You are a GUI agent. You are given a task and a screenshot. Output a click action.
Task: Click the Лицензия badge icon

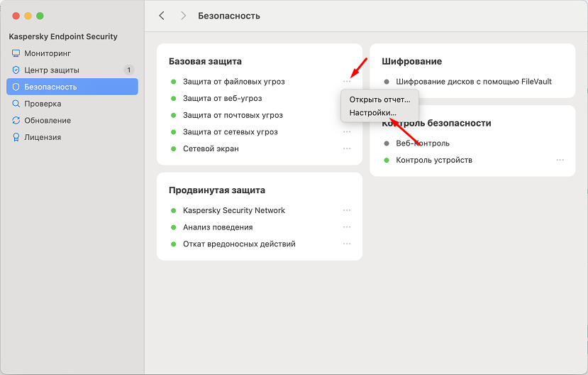coord(16,138)
